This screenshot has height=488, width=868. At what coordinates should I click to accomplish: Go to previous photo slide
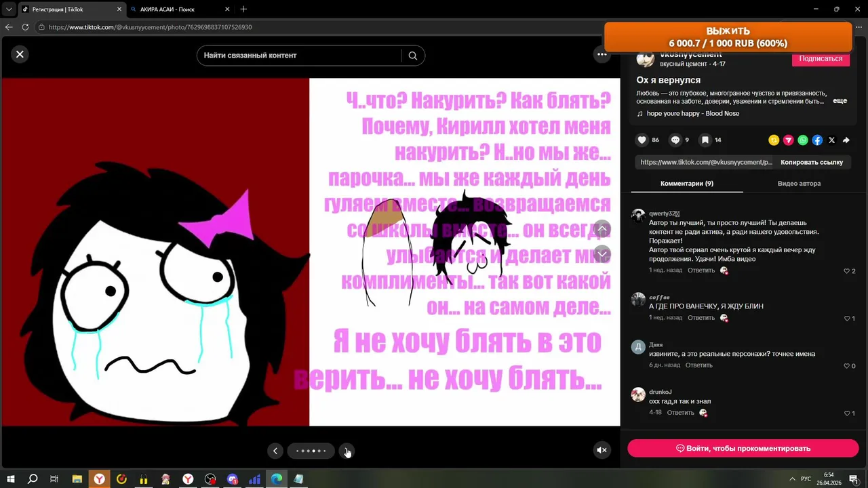tap(275, 451)
